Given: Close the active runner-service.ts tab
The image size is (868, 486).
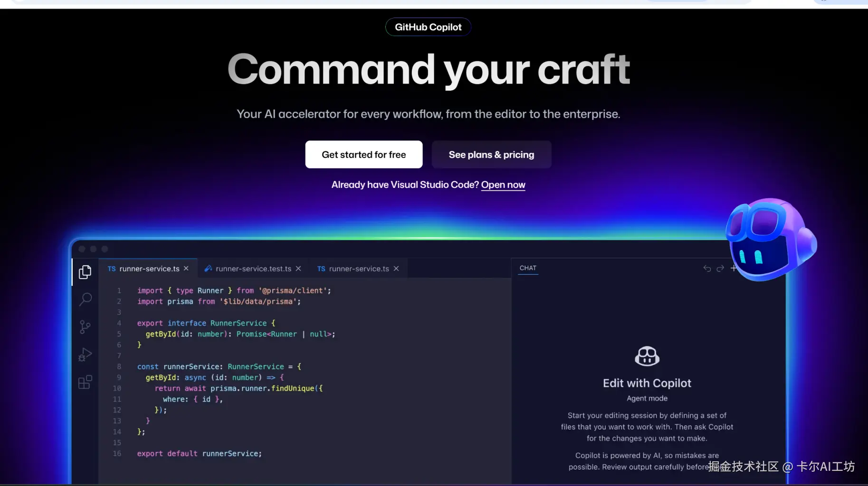Looking at the screenshot, I should click(x=186, y=269).
